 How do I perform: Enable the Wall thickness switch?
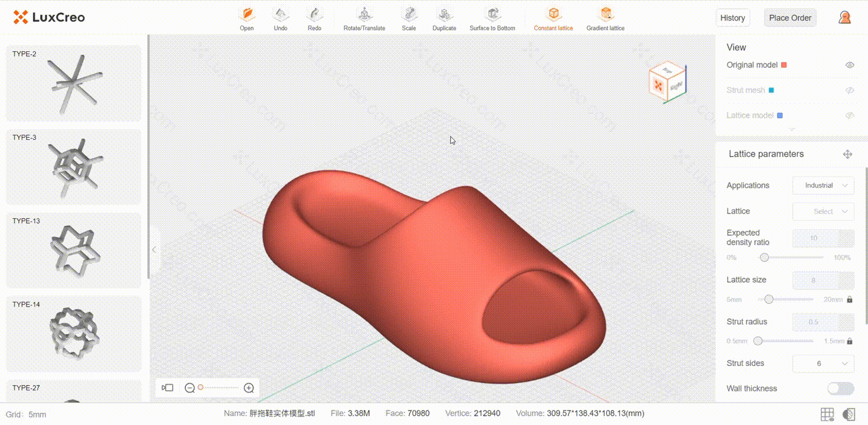840,388
